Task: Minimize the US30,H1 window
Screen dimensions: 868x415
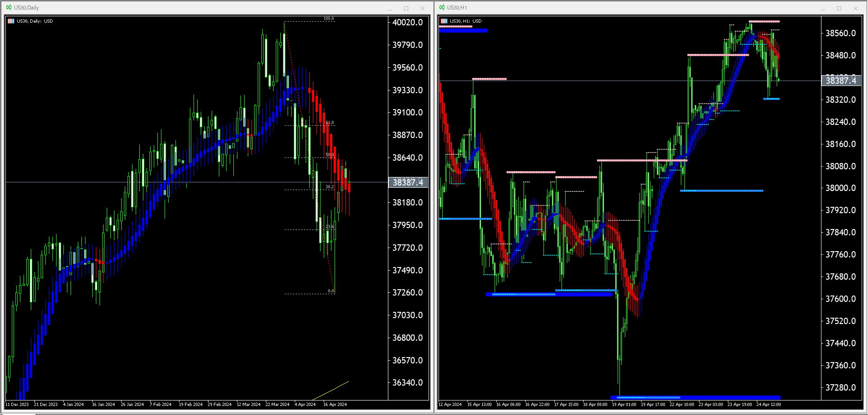Action: pos(823,8)
